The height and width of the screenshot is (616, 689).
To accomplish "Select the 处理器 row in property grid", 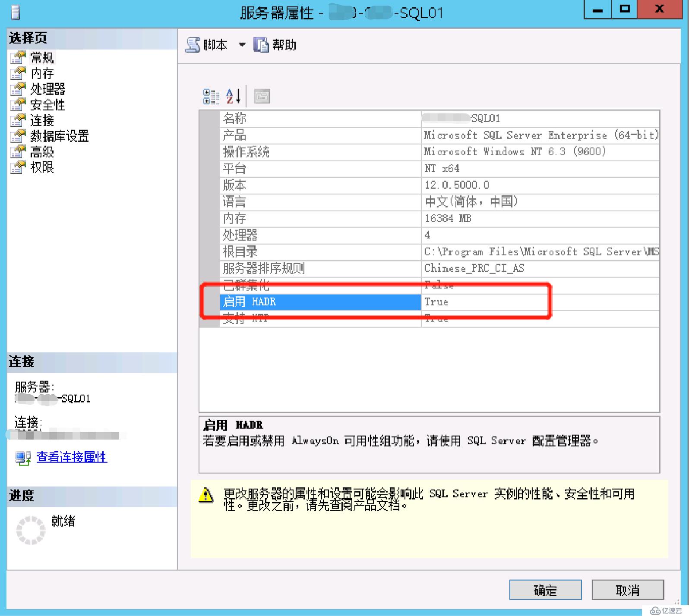I will coord(439,235).
